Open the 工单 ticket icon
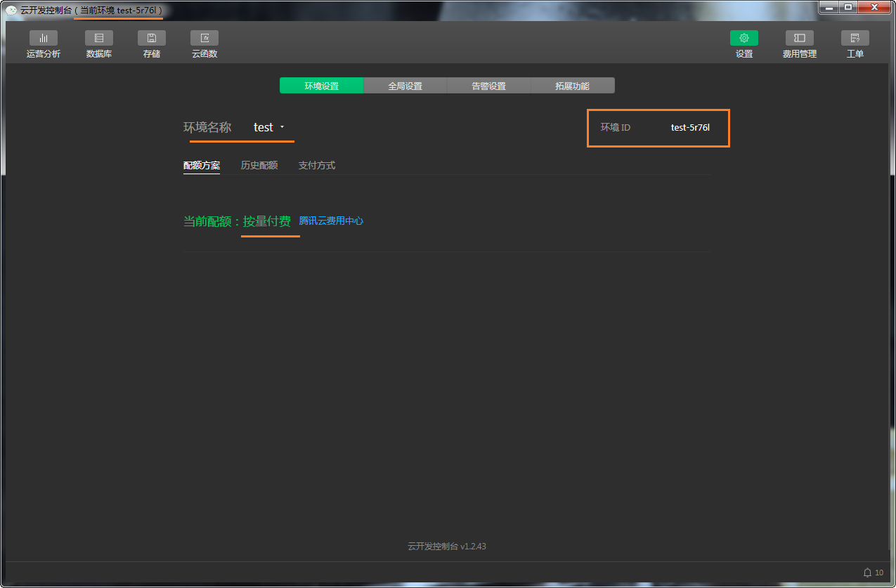The height and width of the screenshot is (588, 896). point(855,38)
